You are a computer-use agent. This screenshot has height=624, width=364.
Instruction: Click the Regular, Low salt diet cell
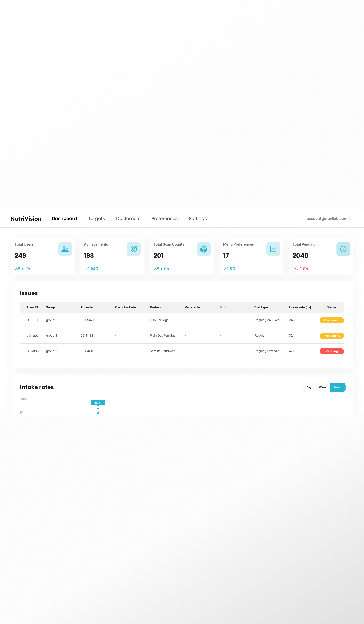267,351
